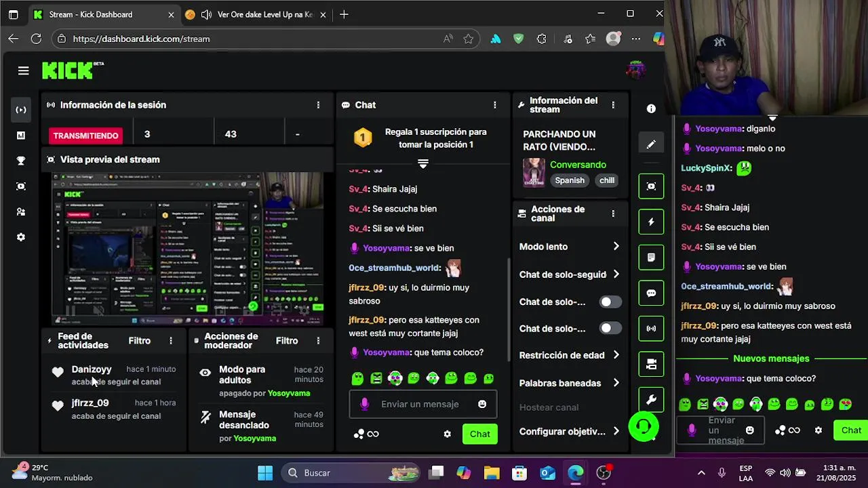Viewport: 868px width, 488px height.
Task: Jump to Nuevos mensajes in popout chat
Action: [771, 359]
